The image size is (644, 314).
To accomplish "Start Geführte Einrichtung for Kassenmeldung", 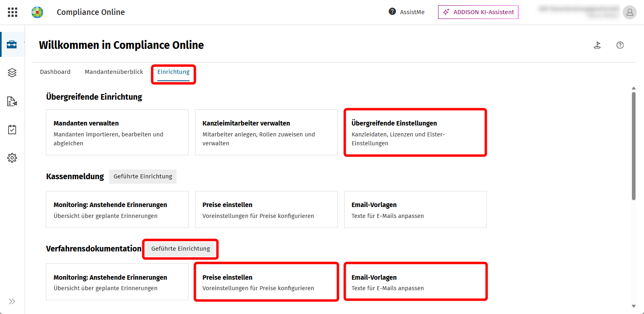I will click(x=143, y=176).
